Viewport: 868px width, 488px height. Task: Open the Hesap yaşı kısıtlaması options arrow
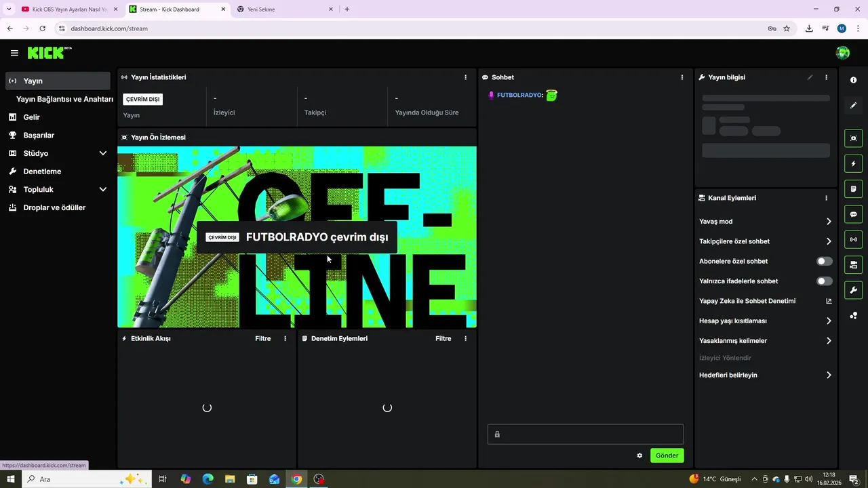point(829,321)
